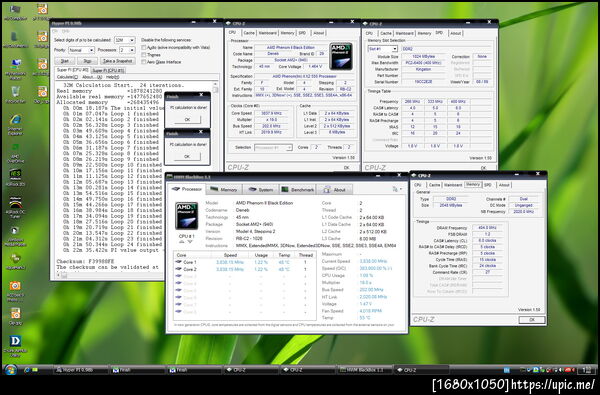Select the AMD Phenom II logo in HWM BlackBox

pyautogui.click(x=186, y=215)
